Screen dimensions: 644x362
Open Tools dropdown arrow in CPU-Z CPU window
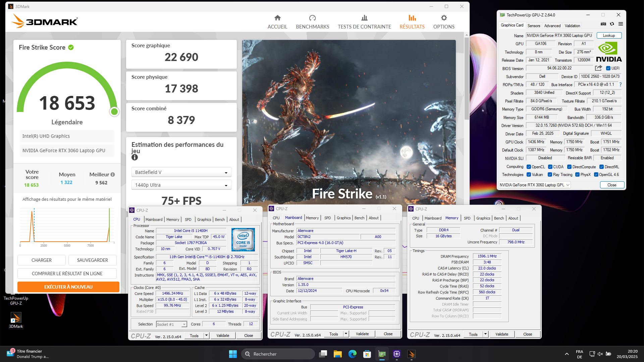[x=206, y=336]
